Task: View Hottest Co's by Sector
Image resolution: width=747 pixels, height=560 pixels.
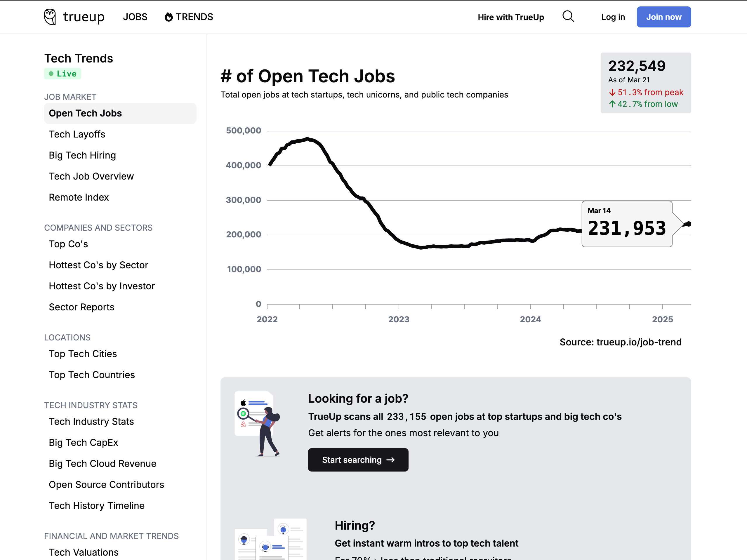Action: tap(98, 265)
